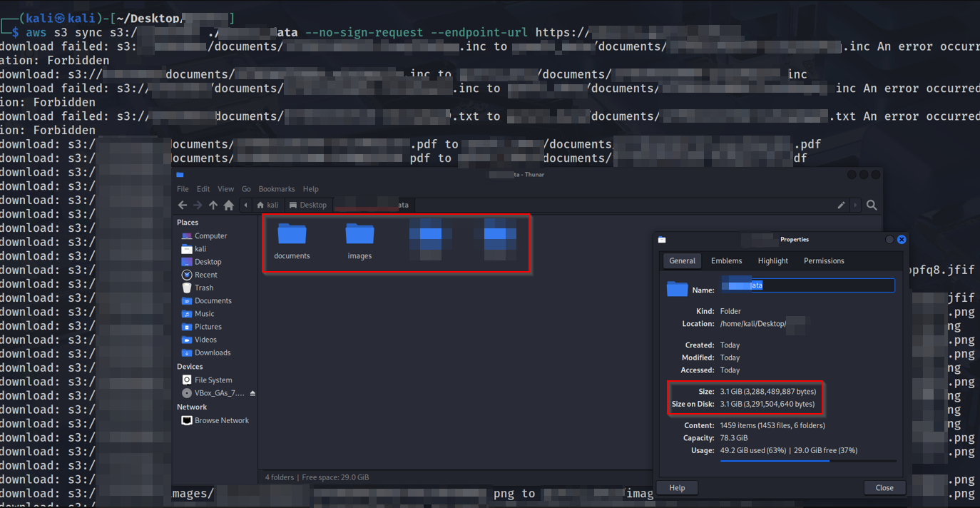Navigate to parent folder with up arrow
This screenshot has height=508, width=980.
213,205
